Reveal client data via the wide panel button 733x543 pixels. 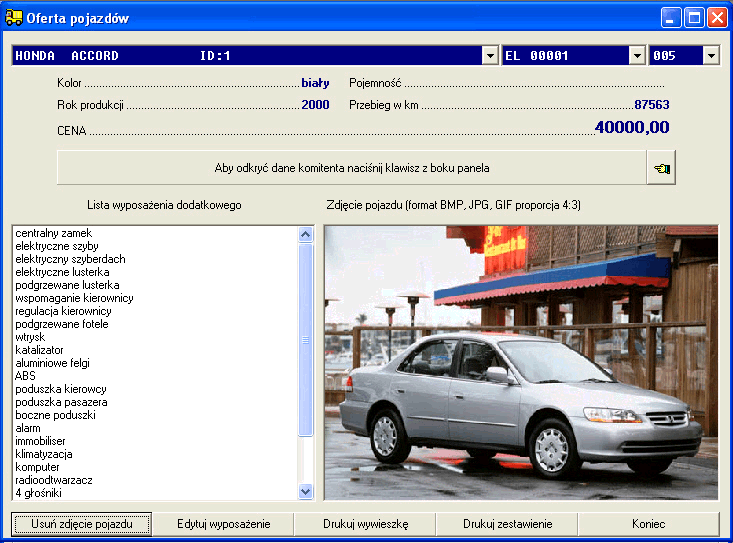point(351,169)
